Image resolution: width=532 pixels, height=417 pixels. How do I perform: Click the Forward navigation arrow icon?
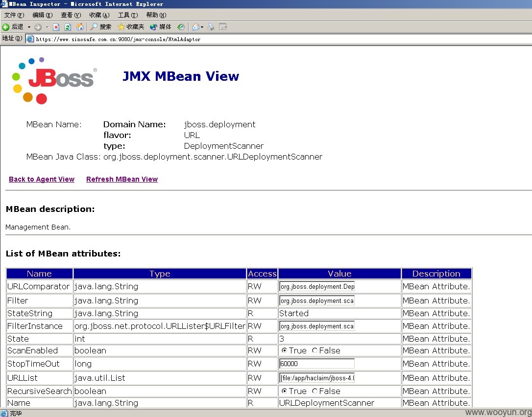tap(38, 27)
